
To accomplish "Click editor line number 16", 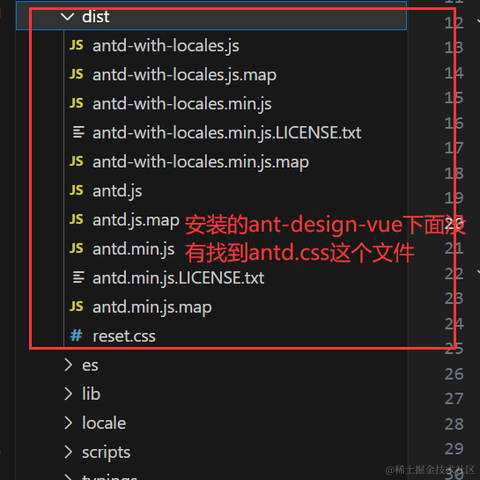I will [x=454, y=123].
